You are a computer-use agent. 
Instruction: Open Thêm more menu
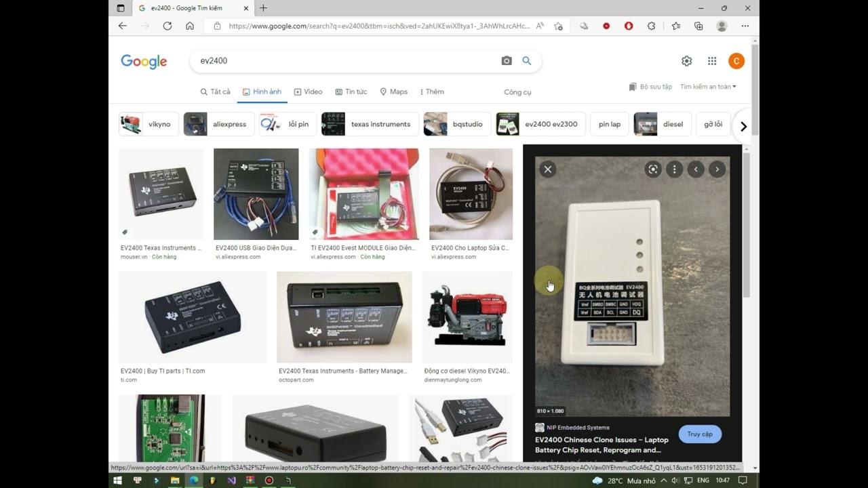pos(432,91)
